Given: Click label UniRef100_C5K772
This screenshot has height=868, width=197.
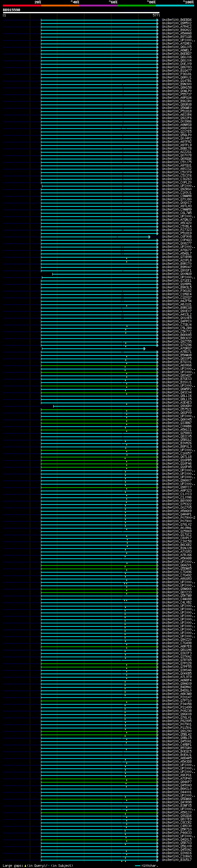Looking at the screenshot, I should 177,332.
